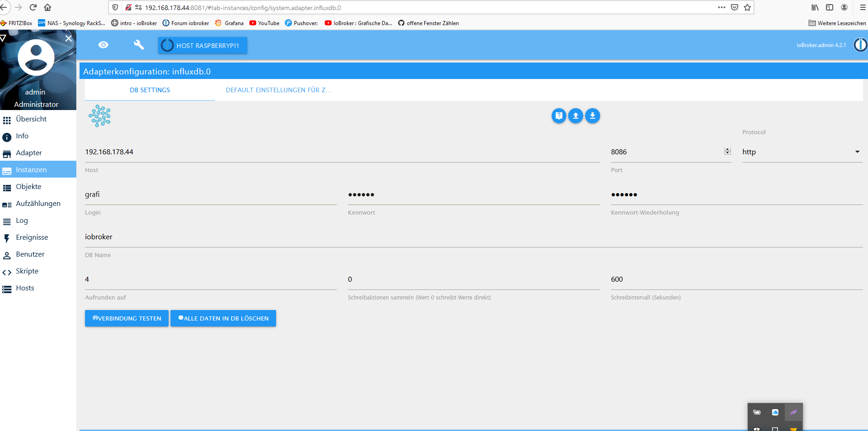This screenshot has height=431, width=868.
Task: Open Übersicht in the sidebar
Action: click(x=38, y=119)
